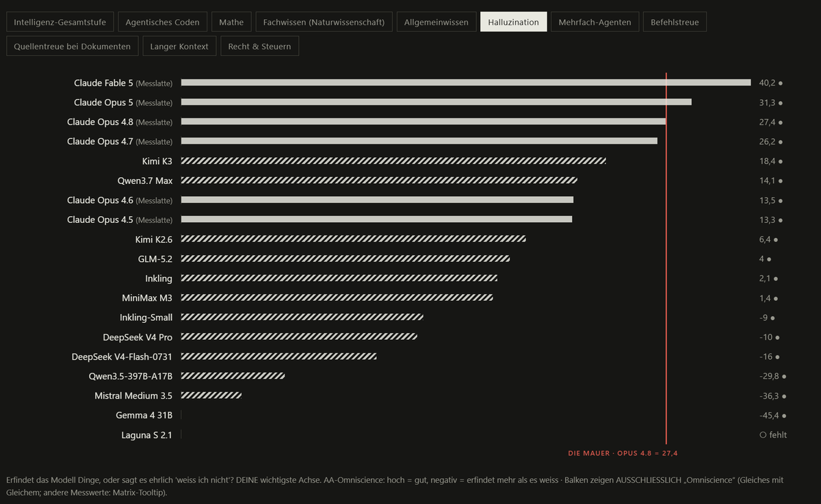This screenshot has height=504, width=821.
Task: Select the Mathe tab
Action: tap(231, 22)
